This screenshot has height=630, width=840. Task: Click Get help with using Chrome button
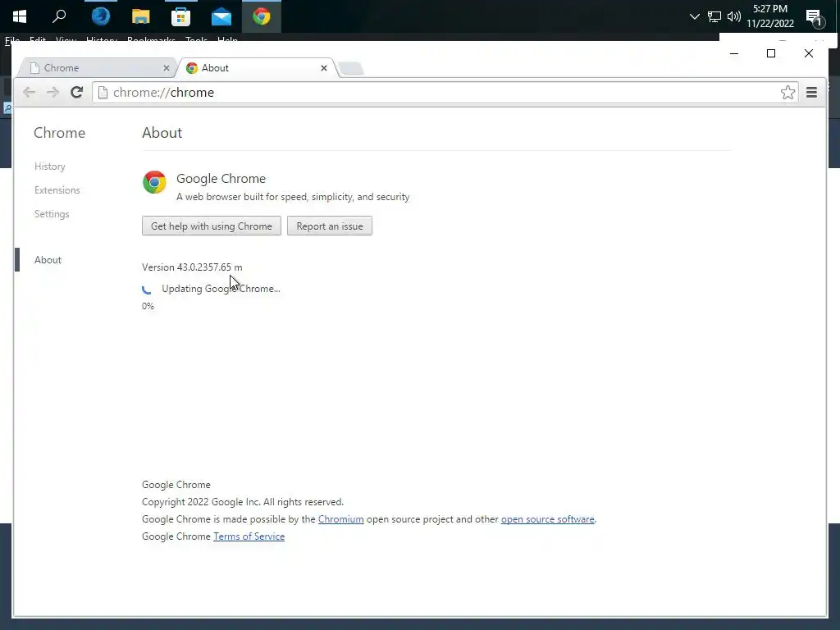(x=211, y=226)
